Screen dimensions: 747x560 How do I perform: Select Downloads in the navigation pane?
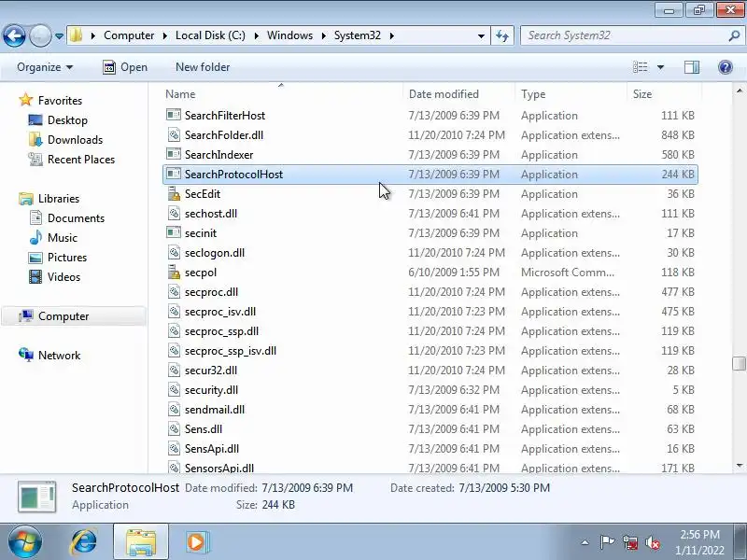pos(75,139)
